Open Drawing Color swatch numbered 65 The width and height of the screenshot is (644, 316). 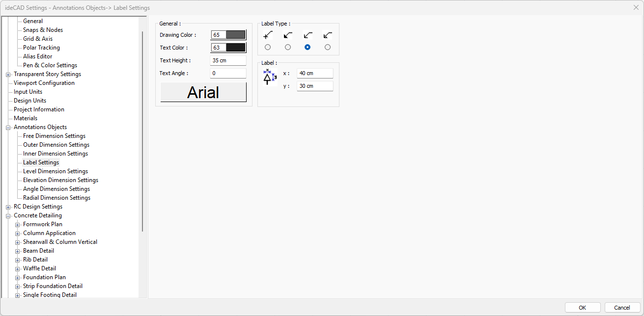(x=228, y=35)
